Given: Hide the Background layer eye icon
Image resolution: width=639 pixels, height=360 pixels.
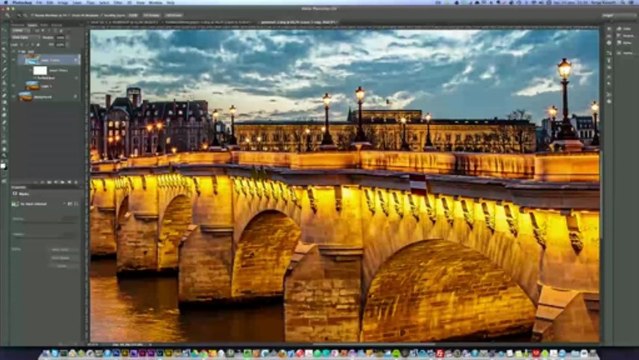Looking at the screenshot, I should [x=13, y=96].
